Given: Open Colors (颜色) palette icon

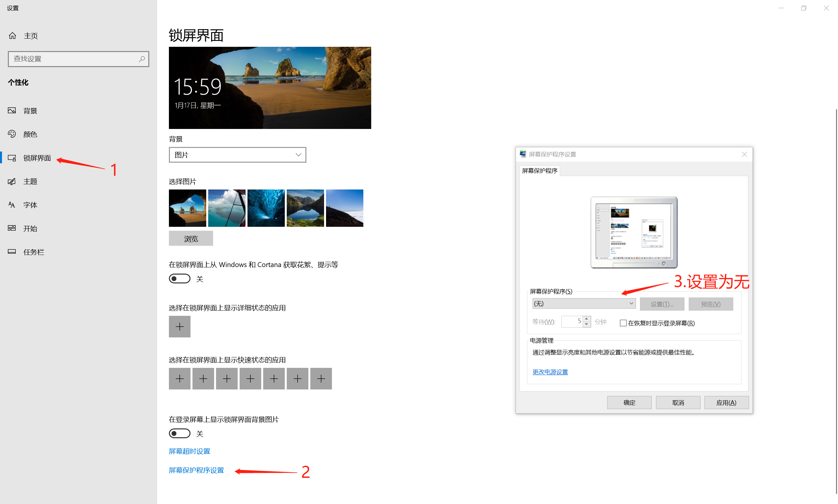Looking at the screenshot, I should [12, 134].
